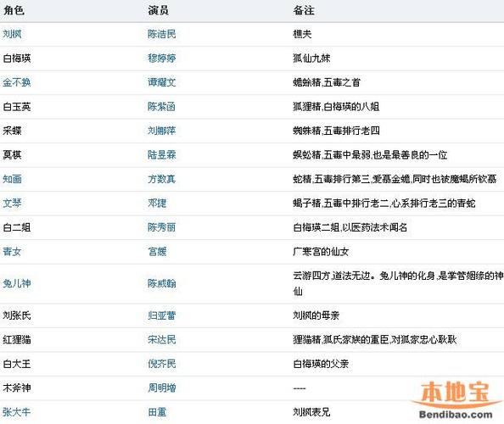Select the note starting 蛇精,五毒排行第三
This screenshot has width=504, height=424.
[x=395, y=179]
